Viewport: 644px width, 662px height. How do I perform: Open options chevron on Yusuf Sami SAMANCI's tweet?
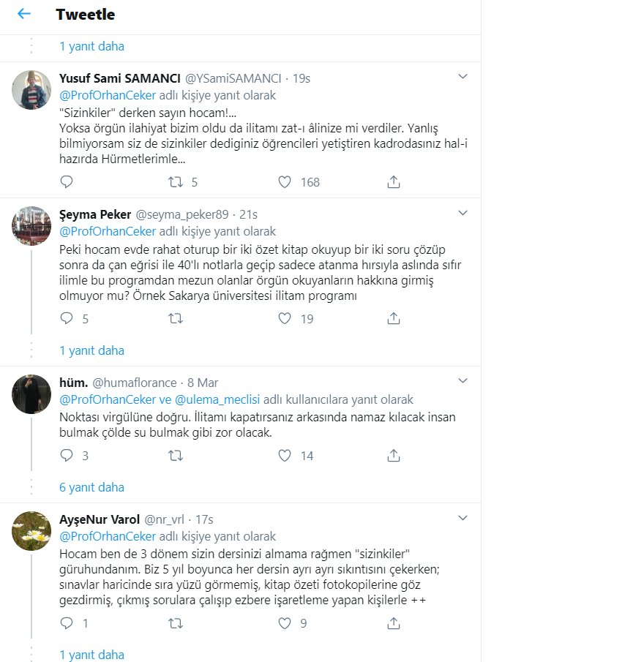tap(463, 76)
